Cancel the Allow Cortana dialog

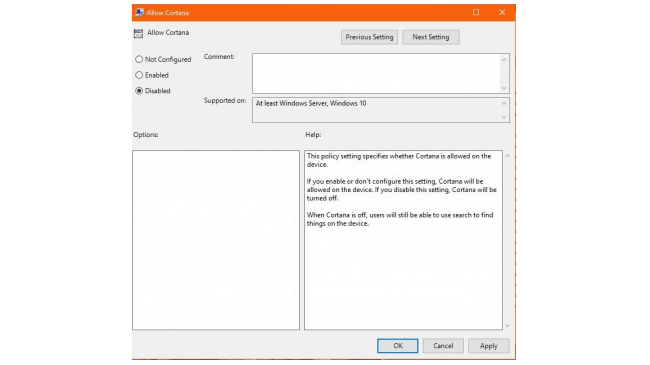pos(443,346)
